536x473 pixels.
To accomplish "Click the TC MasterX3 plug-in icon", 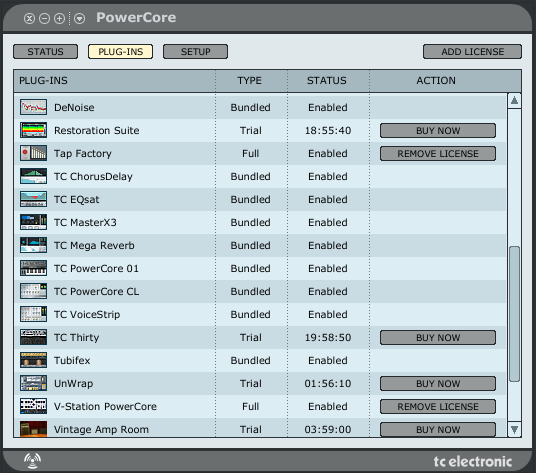I will coord(33,222).
